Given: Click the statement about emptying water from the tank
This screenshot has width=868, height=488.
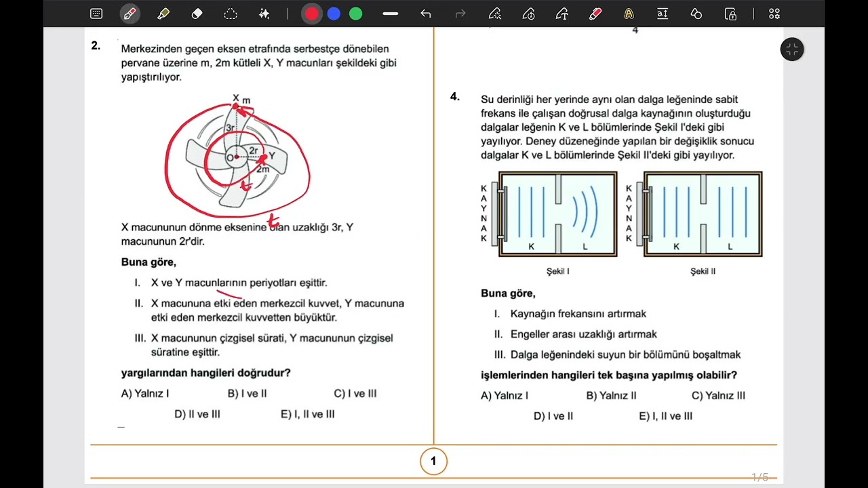Looking at the screenshot, I should click(625, 354).
